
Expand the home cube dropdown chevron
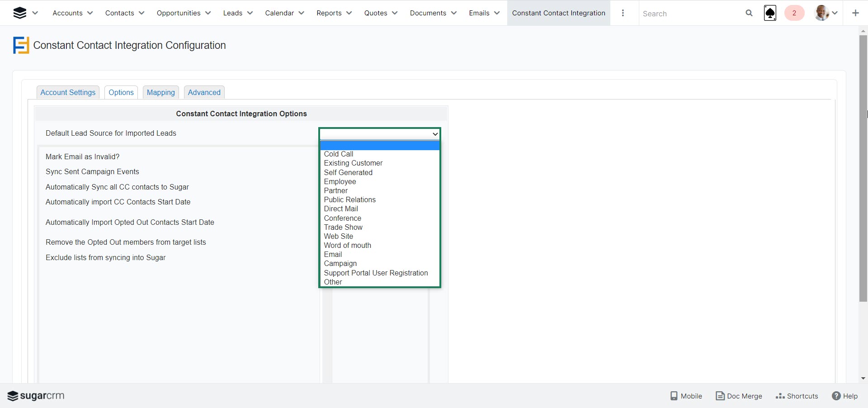click(35, 13)
